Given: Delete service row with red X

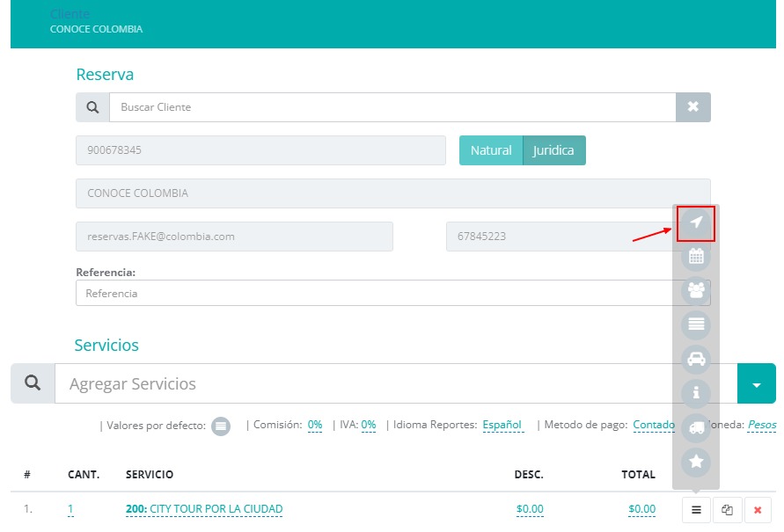Looking at the screenshot, I should [758, 509].
